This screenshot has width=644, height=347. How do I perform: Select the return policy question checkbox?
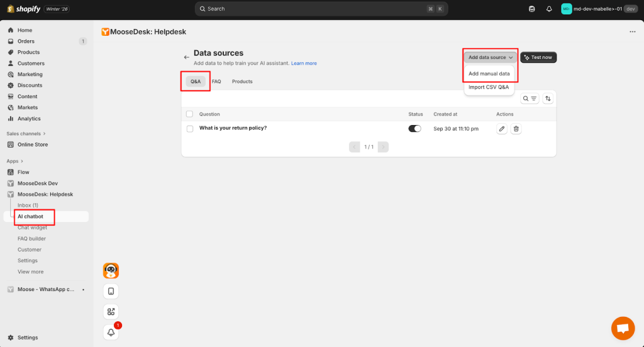tap(190, 128)
